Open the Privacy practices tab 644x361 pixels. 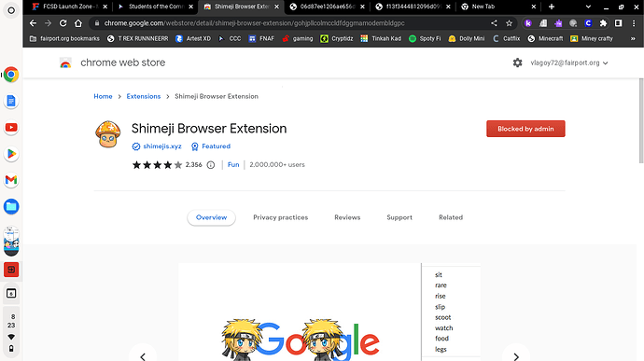[x=281, y=217]
